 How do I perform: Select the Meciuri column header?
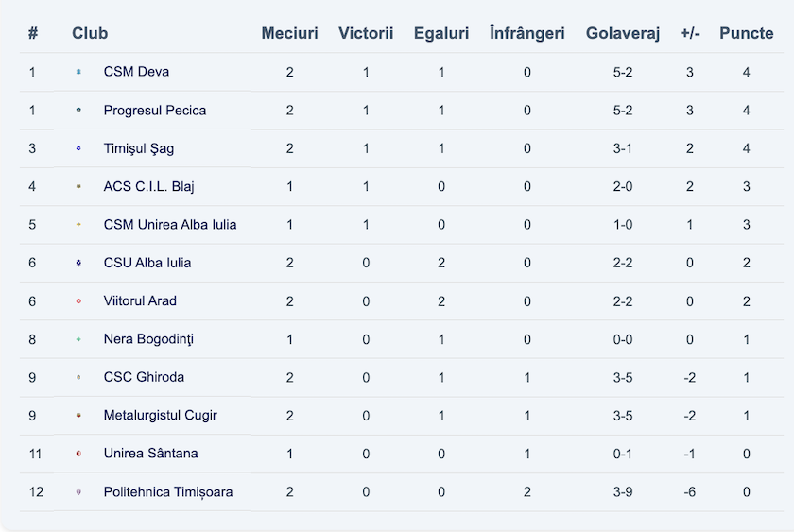coord(289,33)
